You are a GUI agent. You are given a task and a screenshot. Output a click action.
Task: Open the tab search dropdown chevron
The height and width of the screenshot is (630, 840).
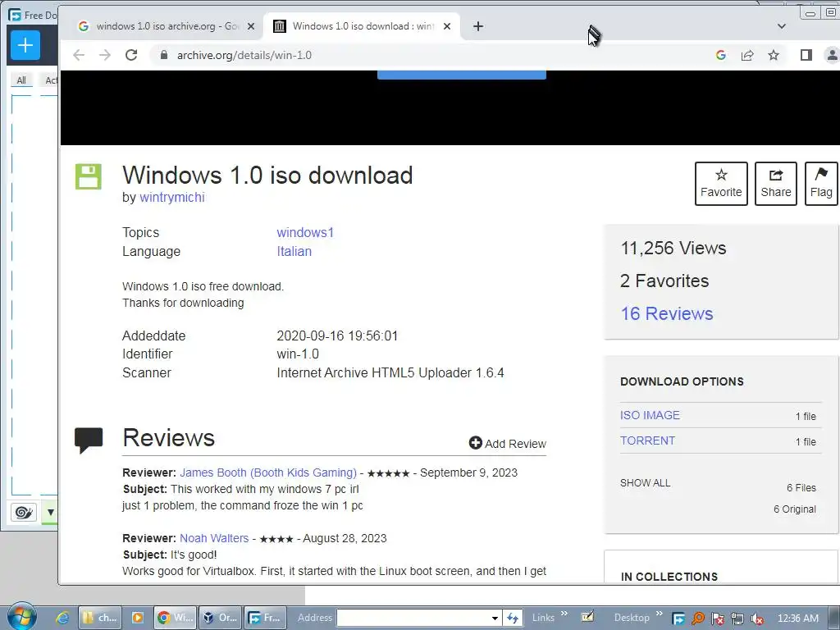click(x=782, y=26)
